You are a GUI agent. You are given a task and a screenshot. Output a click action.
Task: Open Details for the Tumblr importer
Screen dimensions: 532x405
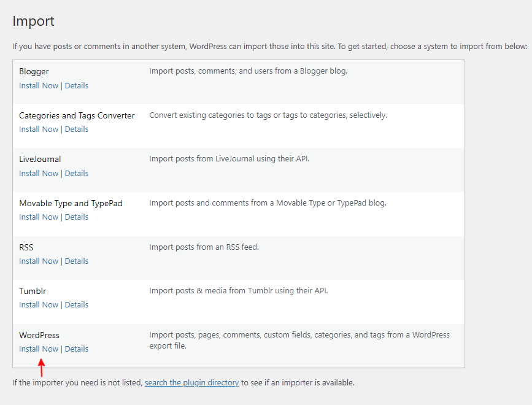(76, 304)
